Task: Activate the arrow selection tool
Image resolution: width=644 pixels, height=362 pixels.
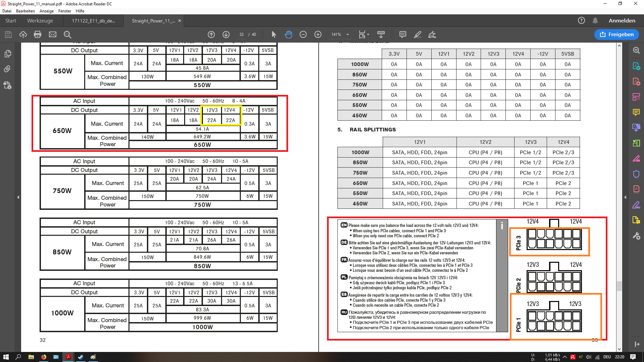Action: tap(274, 35)
